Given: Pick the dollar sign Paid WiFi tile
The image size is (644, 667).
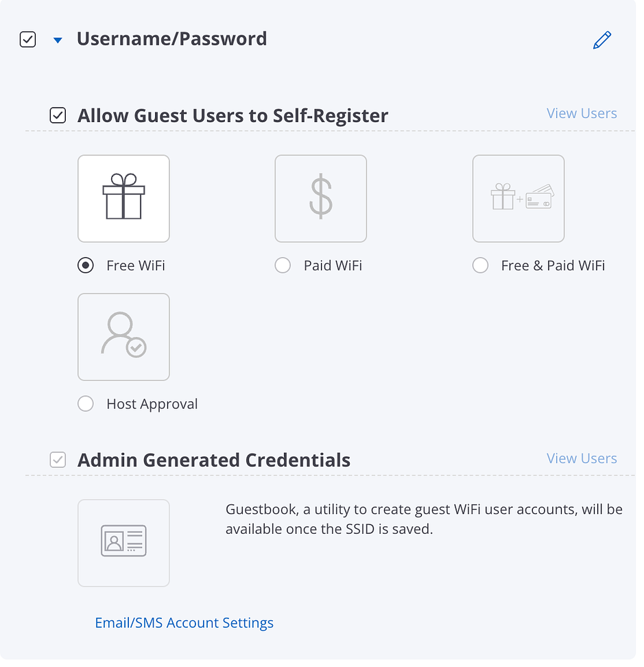Looking at the screenshot, I should (320, 198).
